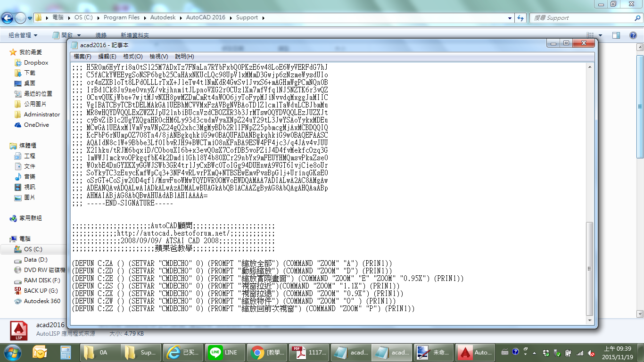Open the 檢視(V) menu in Notepad
644x362 pixels.
[159, 56]
